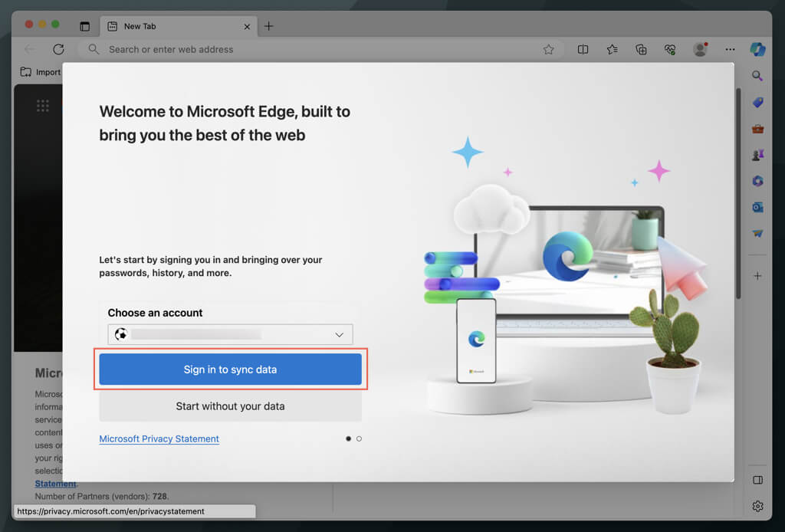This screenshot has height=532, width=785.
Task: Open the apps grid launcher icon
Action: tap(43, 106)
